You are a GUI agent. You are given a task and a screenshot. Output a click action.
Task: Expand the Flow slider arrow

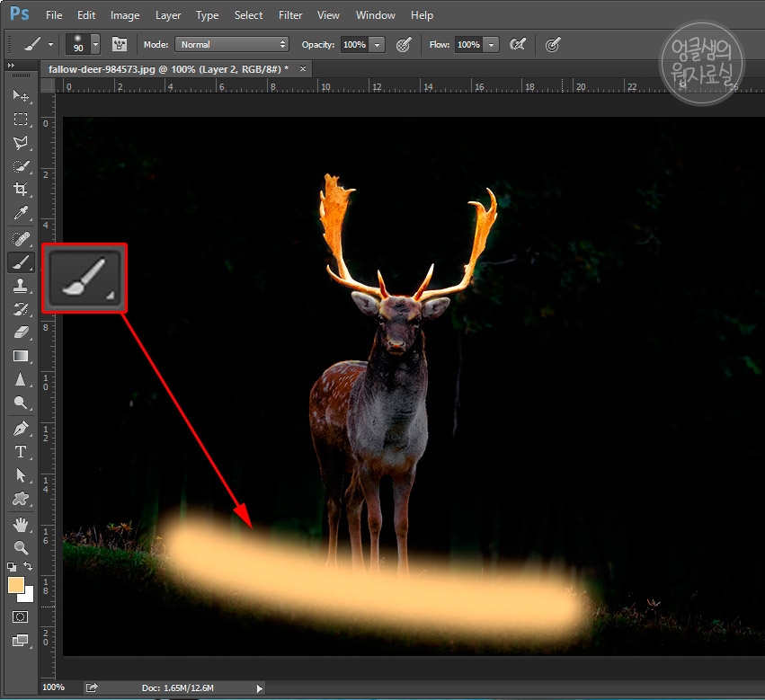492,44
